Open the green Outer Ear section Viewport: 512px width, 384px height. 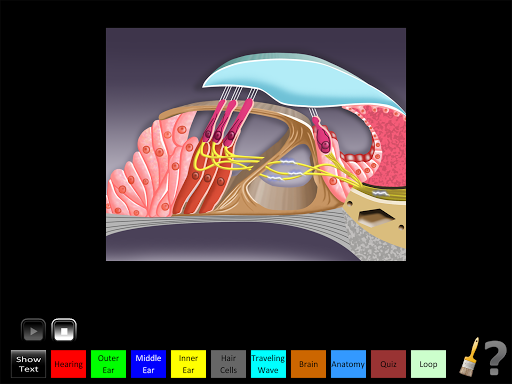[108, 364]
